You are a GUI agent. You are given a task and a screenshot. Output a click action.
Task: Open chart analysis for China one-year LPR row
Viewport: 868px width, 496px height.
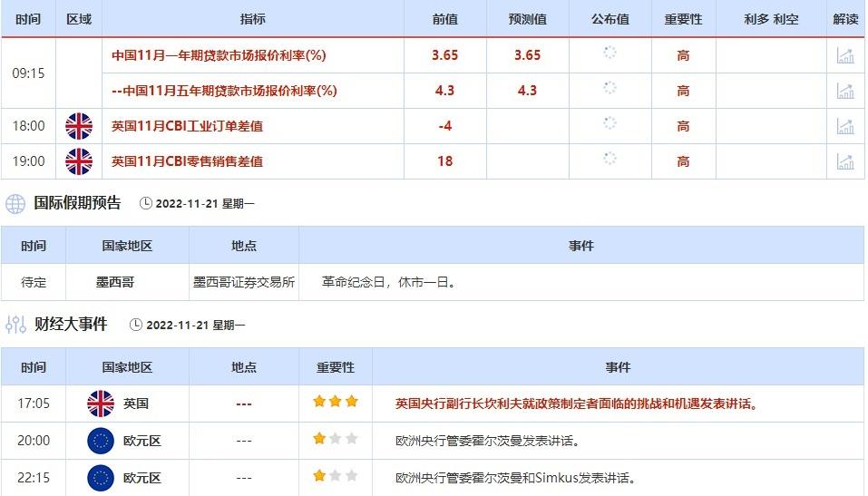[x=845, y=55]
